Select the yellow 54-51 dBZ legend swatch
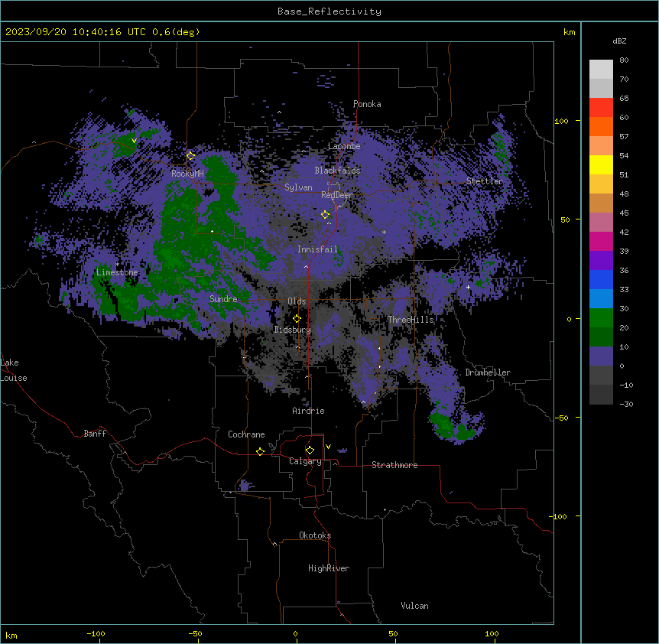The image size is (659, 644). pos(601,164)
